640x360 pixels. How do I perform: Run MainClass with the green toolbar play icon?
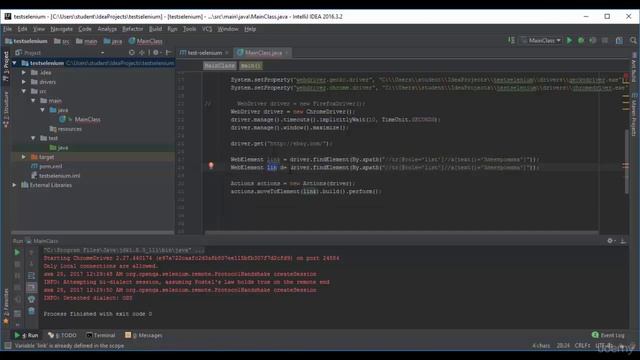pyautogui.click(x=569, y=40)
